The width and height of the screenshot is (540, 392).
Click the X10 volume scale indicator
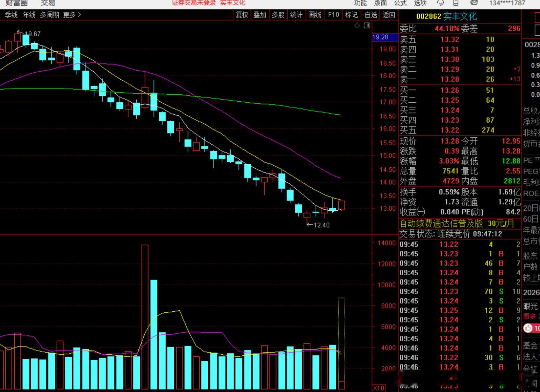coord(379,388)
